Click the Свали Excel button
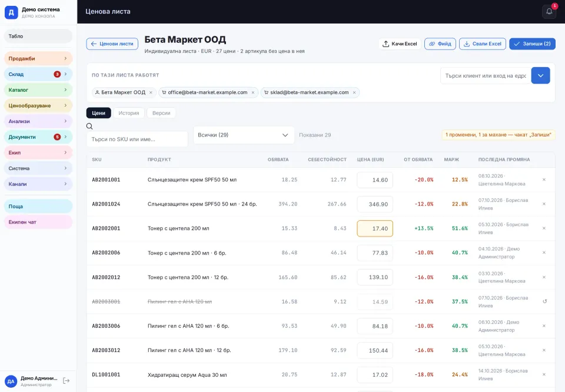Viewport: 565px width, 392px height. (x=483, y=44)
